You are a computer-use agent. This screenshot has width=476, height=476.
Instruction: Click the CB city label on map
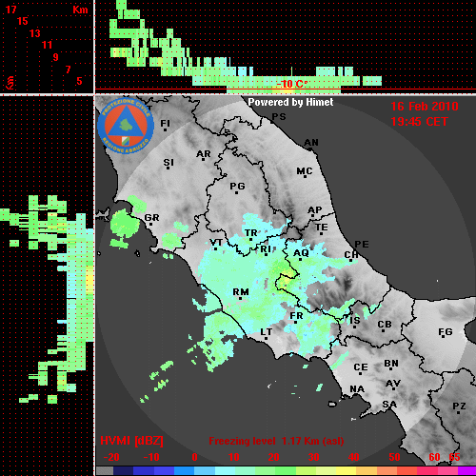point(385,325)
